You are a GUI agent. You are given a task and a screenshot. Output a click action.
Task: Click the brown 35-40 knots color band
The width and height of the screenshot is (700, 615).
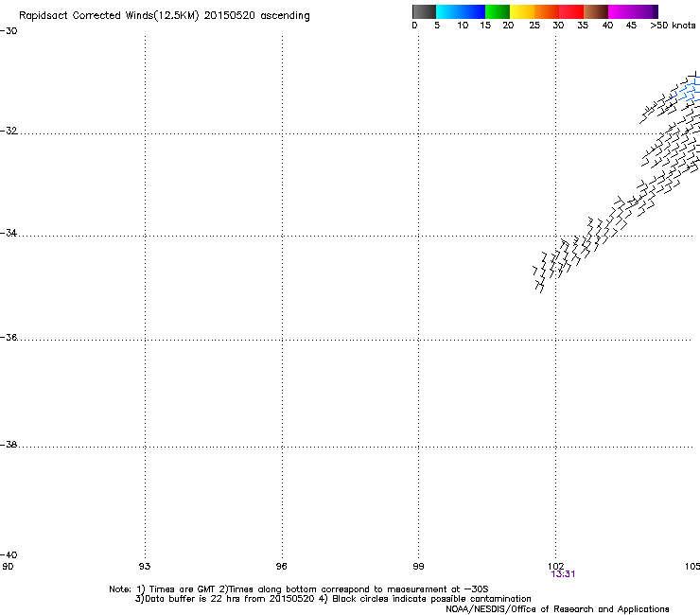pos(596,11)
